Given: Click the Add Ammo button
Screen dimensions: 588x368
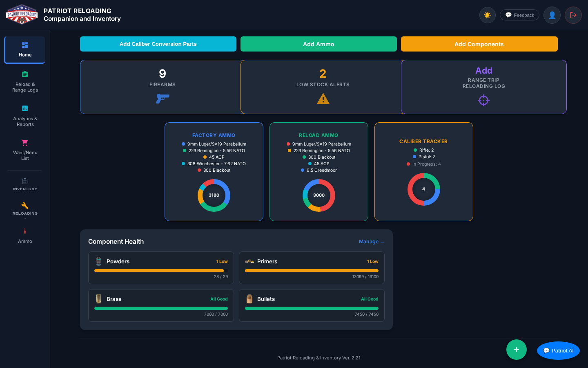Looking at the screenshot, I should [318, 44].
